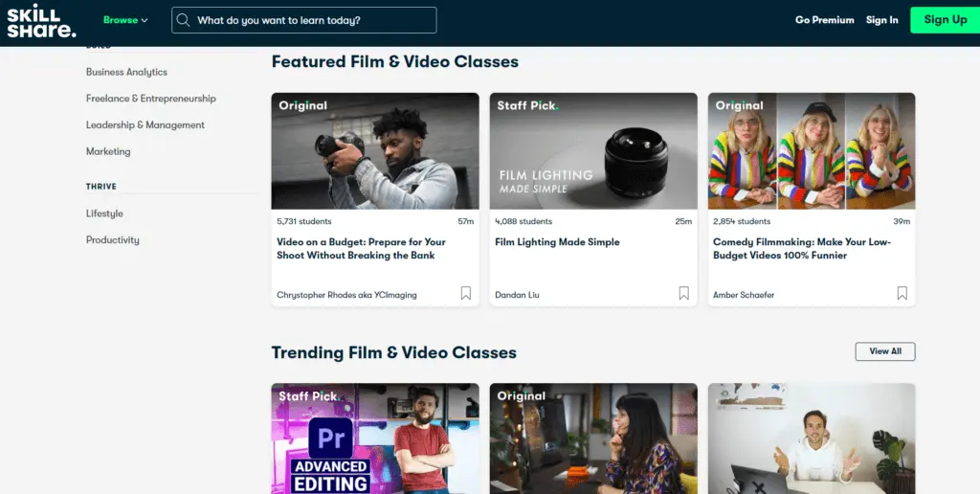Click the Skillshare logo
This screenshot has width=980, height=494.
(41, 20)
